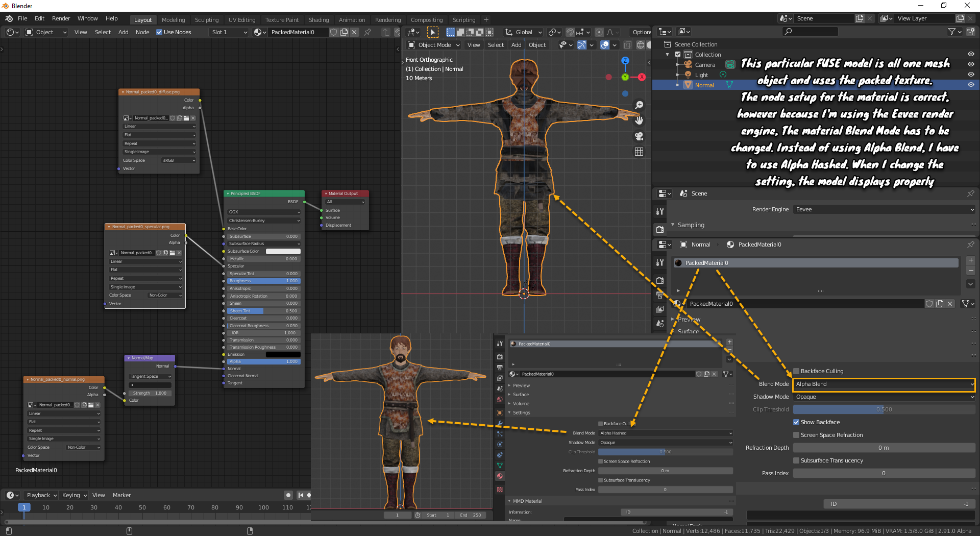
Task: Click the red X axis gizmo
Action: [642, 77]
